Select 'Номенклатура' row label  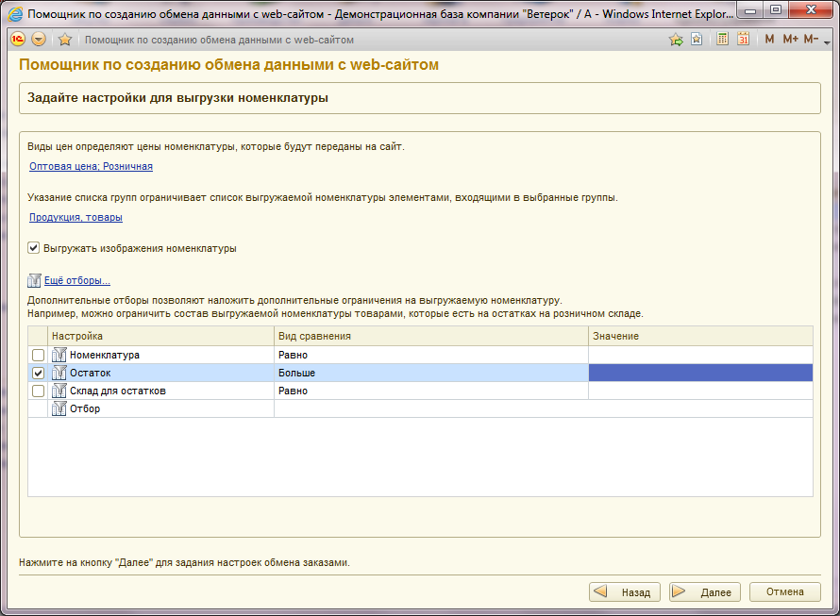tap(105, 355)
